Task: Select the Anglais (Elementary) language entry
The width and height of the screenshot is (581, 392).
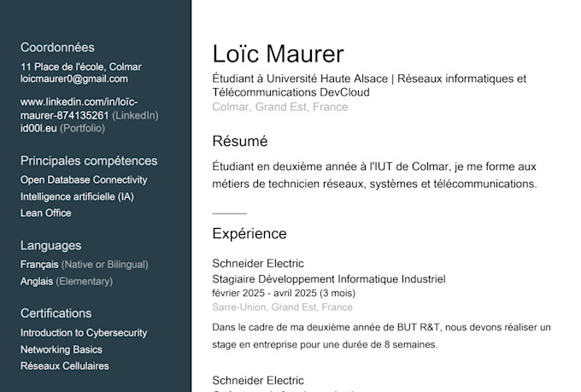Action: click(67, 281)
